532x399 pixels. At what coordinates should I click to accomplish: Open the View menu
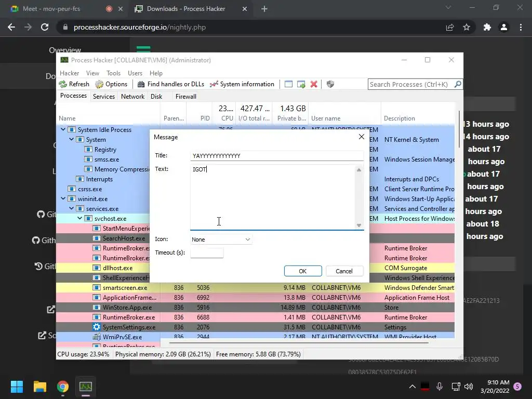point(92,73)
